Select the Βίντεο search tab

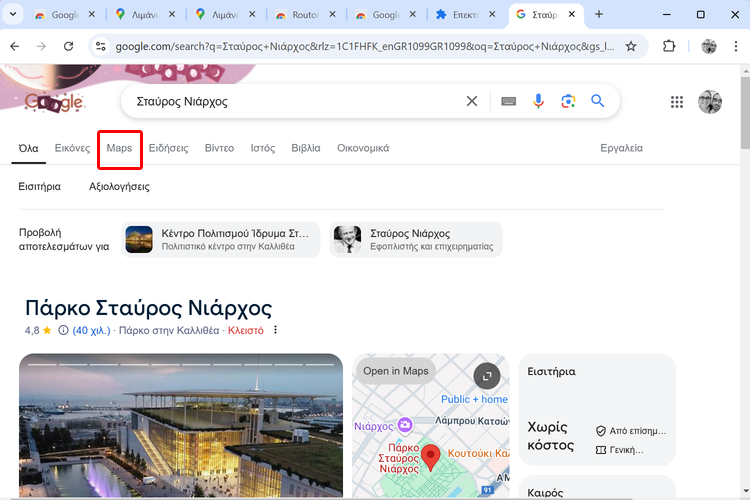tap(220, 148)
